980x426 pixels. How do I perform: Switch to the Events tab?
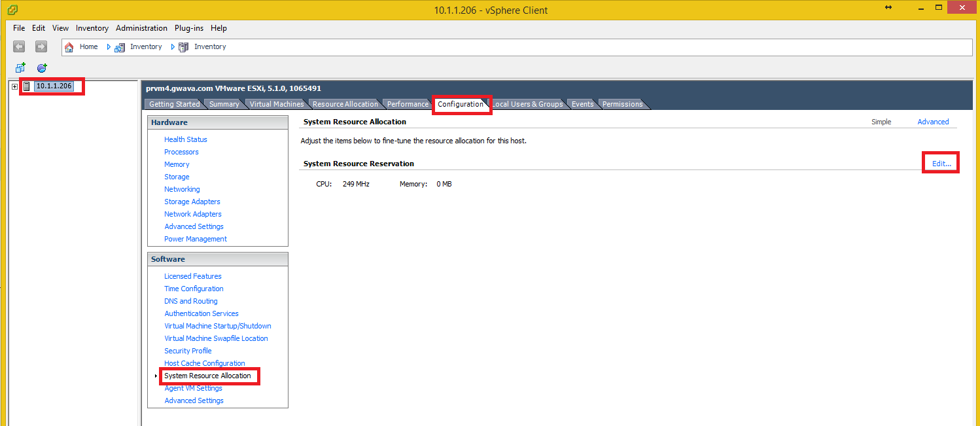(x=582, y=104)
